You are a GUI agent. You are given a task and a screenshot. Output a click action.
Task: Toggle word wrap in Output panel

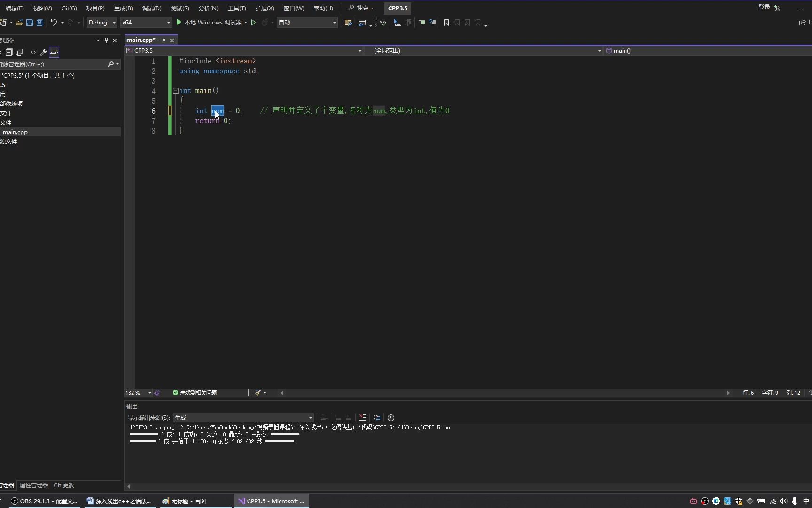[x=377, y=418]
